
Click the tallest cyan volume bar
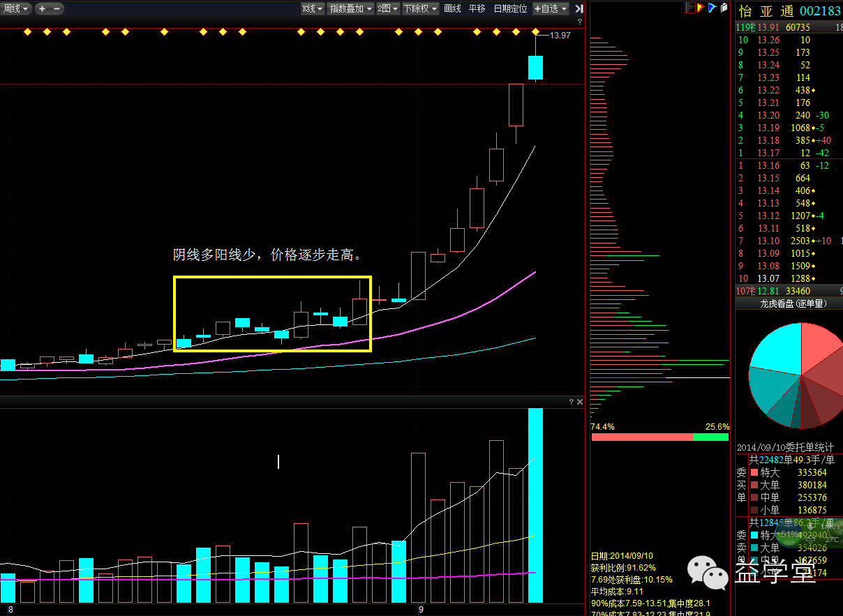point(535,506)
